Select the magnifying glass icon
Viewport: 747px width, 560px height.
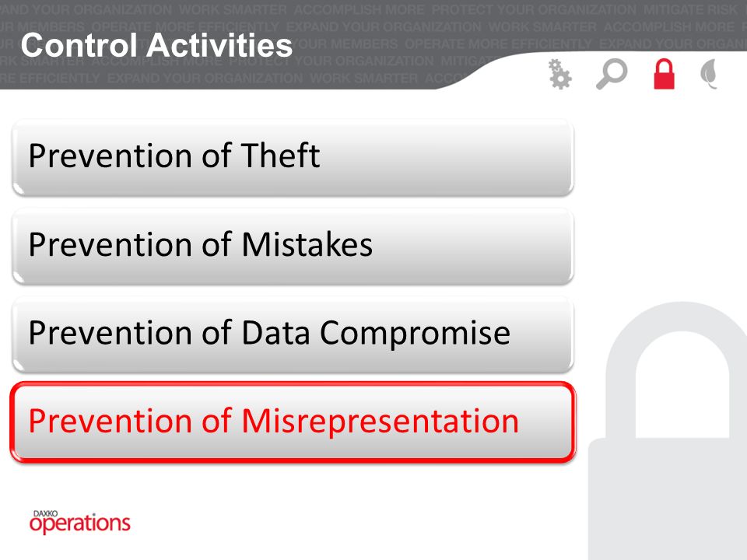(x=612, y=73)
